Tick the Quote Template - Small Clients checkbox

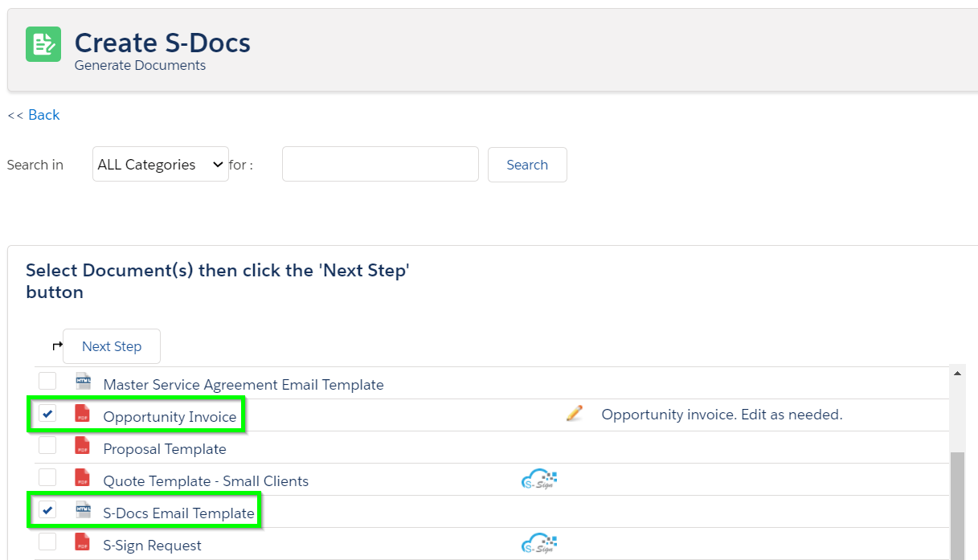click(x=47, y=477)
